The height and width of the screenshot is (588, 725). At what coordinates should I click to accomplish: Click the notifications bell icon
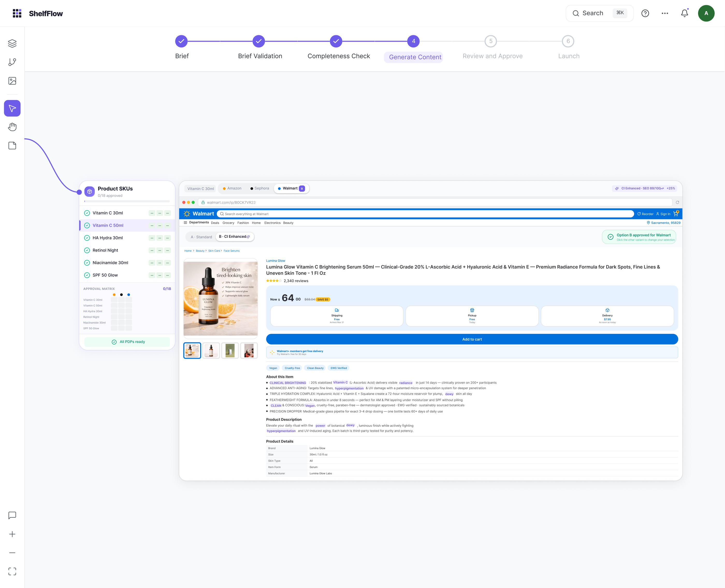click(x=684, y=13)
